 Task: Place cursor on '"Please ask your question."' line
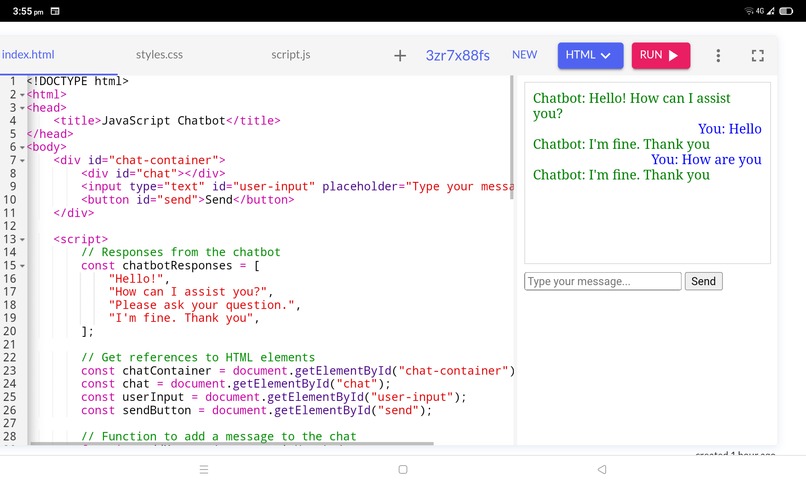pyautogui.click(x=205, y=305)
